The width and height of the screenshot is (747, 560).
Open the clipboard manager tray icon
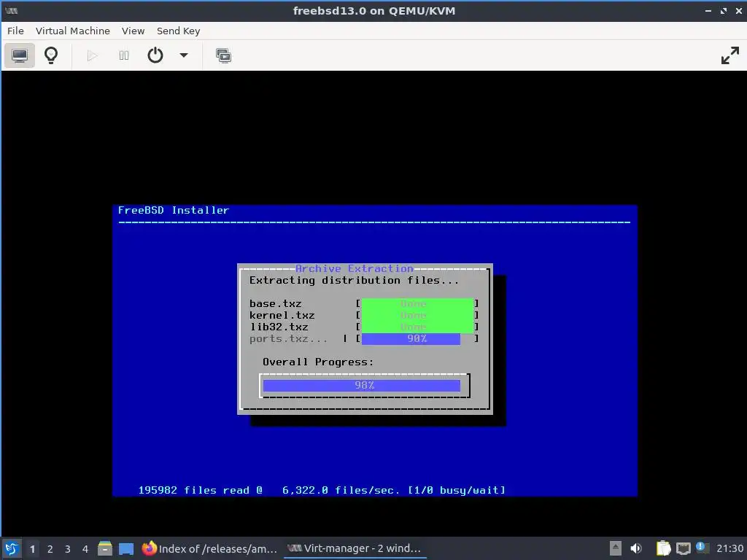click(663, 548)
